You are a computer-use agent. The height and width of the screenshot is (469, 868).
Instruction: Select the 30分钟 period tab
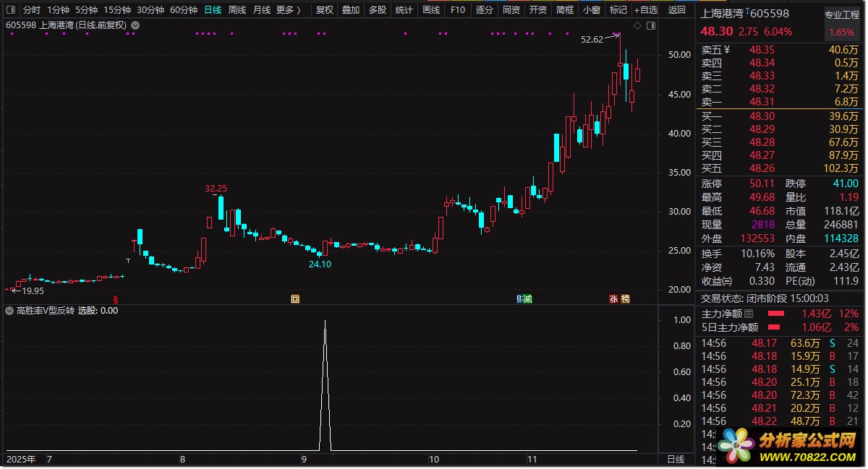click(x=150, y=10)
